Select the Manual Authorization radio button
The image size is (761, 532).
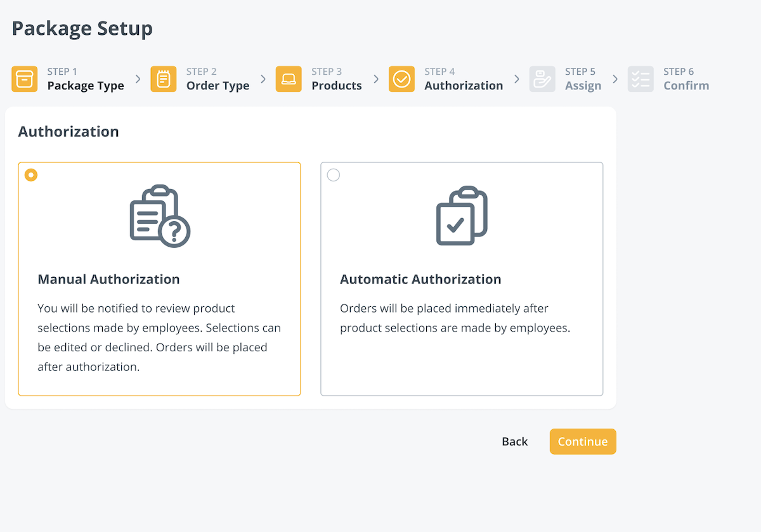pos(31,175)
